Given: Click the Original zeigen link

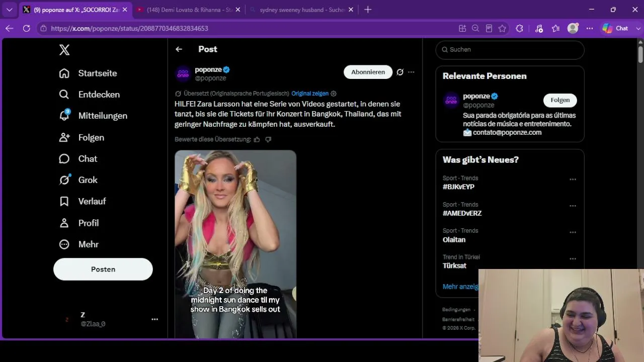Looking at the screenshot, I should click(x=310, y=94).
